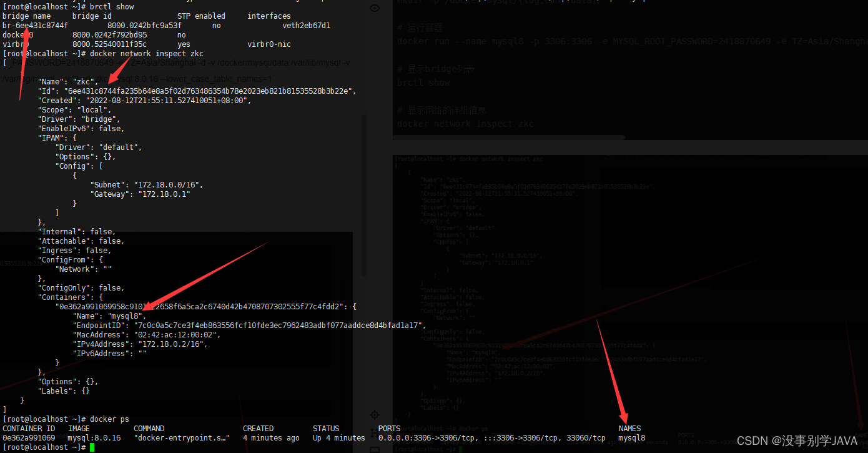Click '"Name": "mysql8"' in foreground terminal
Image resolution: width=868 pixels, height=453 pixels.
(109, 316)
